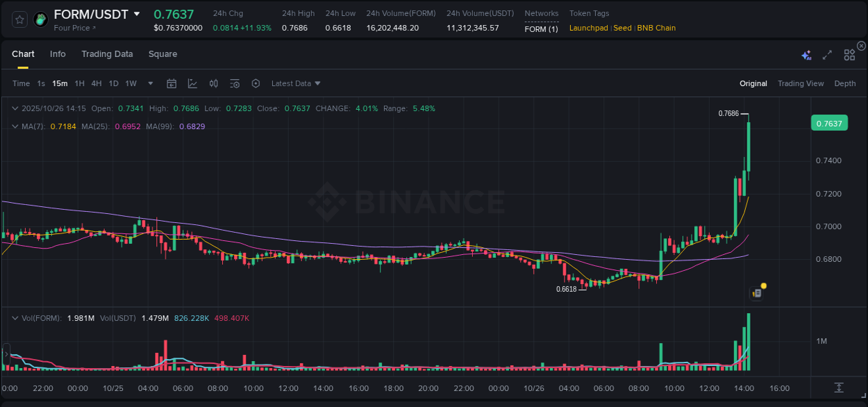Collapse the moving averages row chevron
Image resolution: width=868 pixels, height=407 pixels.
point(15,126)
